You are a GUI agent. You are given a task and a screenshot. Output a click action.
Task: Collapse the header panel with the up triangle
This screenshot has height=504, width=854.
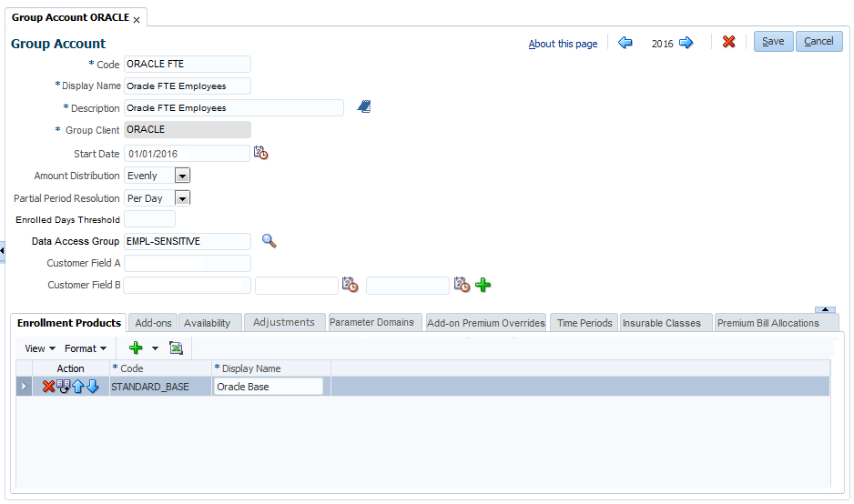(825, 309)
